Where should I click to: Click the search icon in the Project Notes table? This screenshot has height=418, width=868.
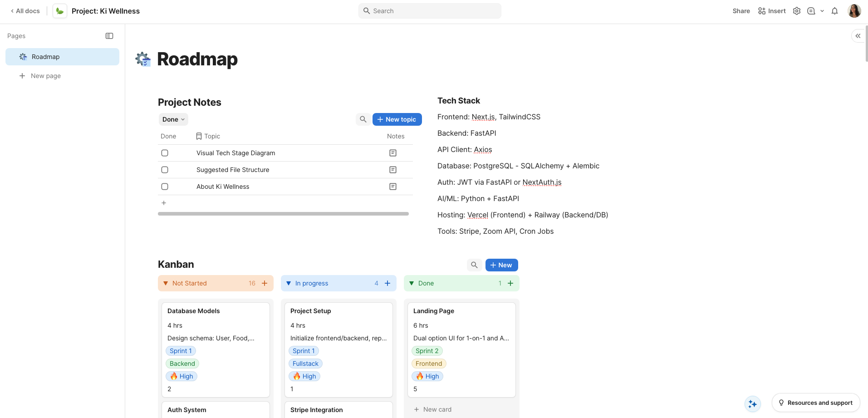tap(363, 119)
